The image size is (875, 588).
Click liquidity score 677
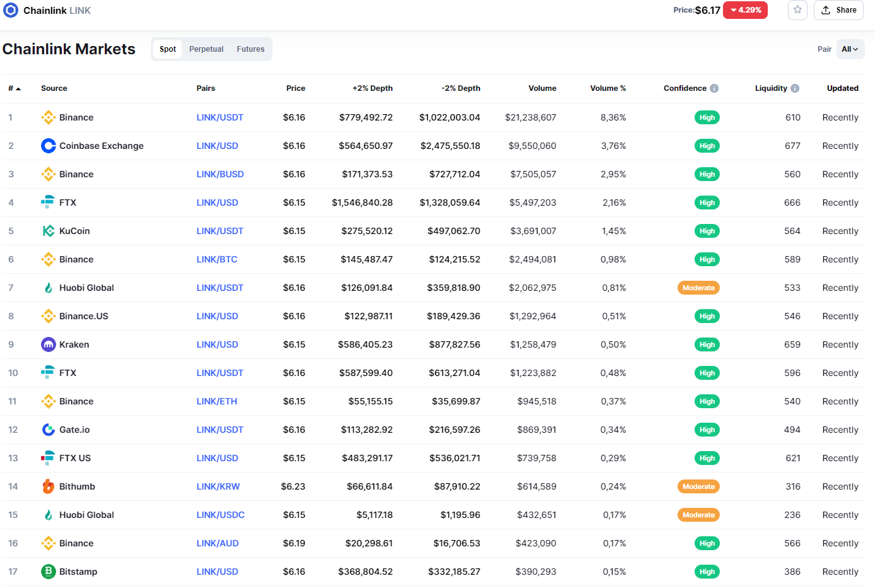click(793, 146)
